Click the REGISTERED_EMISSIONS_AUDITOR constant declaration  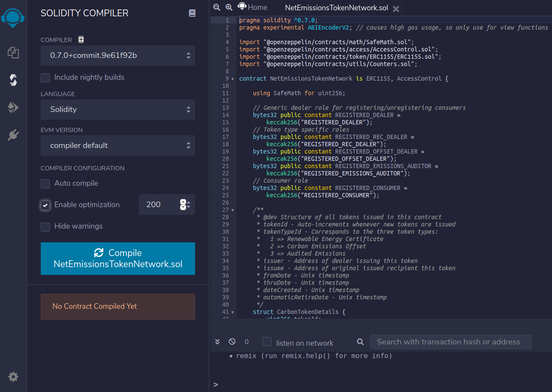pos(345,166)
